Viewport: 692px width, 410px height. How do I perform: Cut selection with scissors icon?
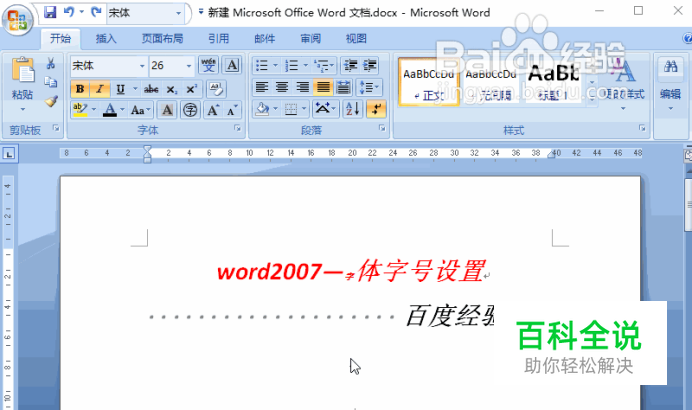coord(51,64)
